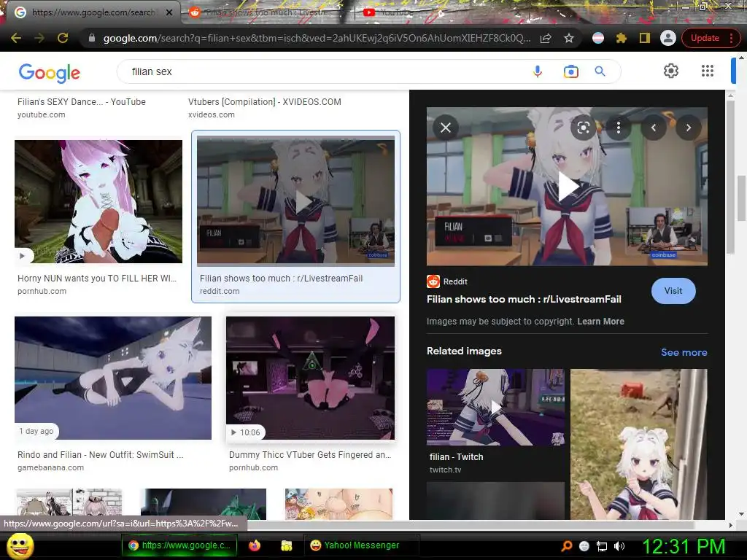Open the filian - Twitch related thumbnail
747x560 pixels.
(495, 407)
